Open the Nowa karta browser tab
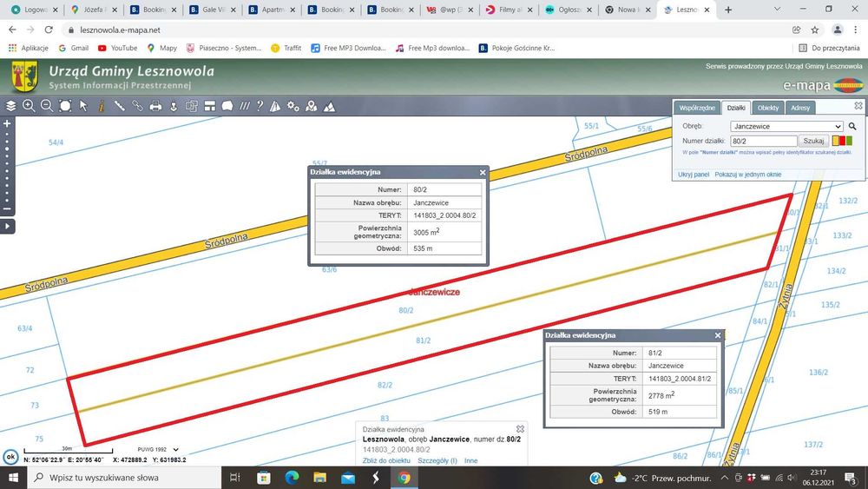 [627, 10]
